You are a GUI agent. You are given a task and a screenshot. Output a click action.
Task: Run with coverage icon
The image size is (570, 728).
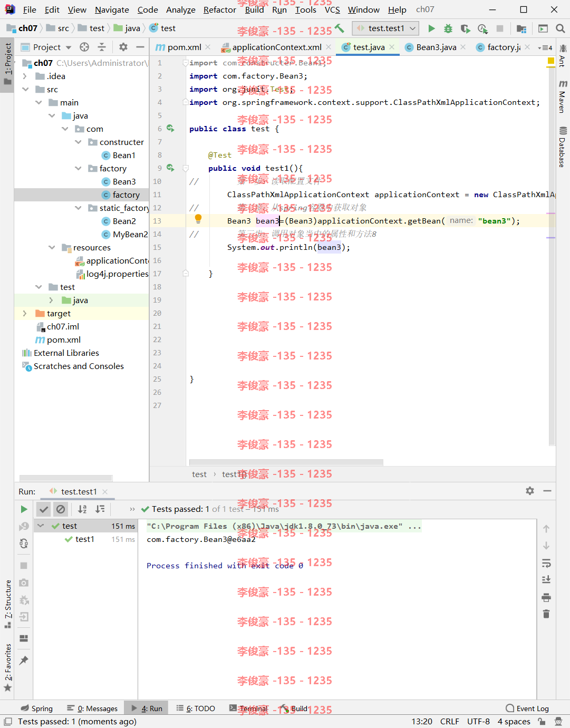click(x=465, y=28)
